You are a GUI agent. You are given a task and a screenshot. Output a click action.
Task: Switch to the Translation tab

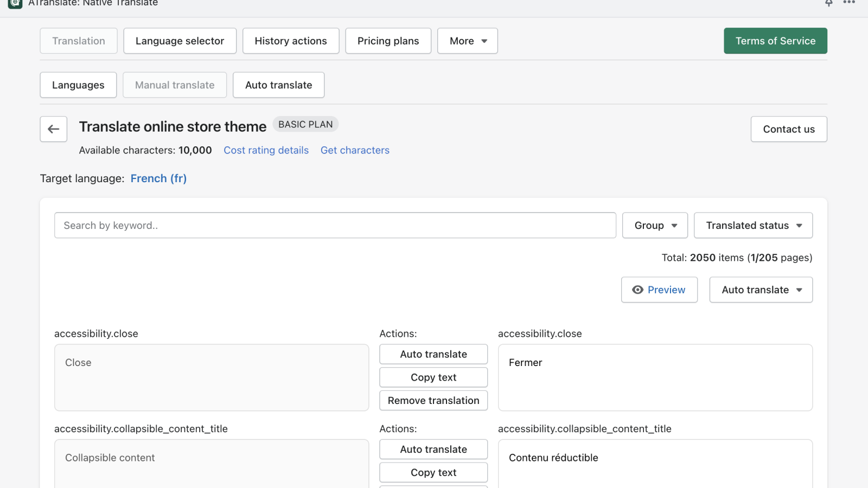click(79, 41)
